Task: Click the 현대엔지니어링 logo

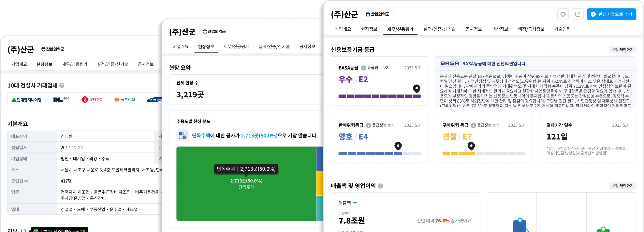Action: click(x=26, y=100)
